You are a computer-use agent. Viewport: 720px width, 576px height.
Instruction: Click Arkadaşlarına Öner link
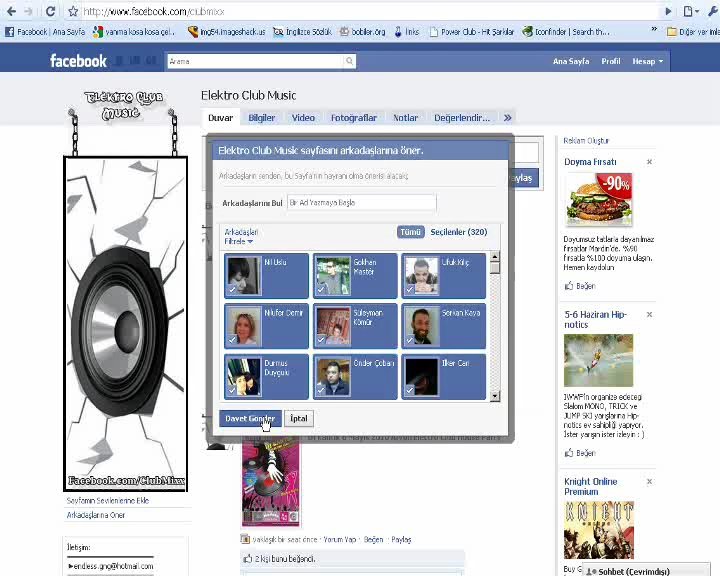[x=96, y=515]
